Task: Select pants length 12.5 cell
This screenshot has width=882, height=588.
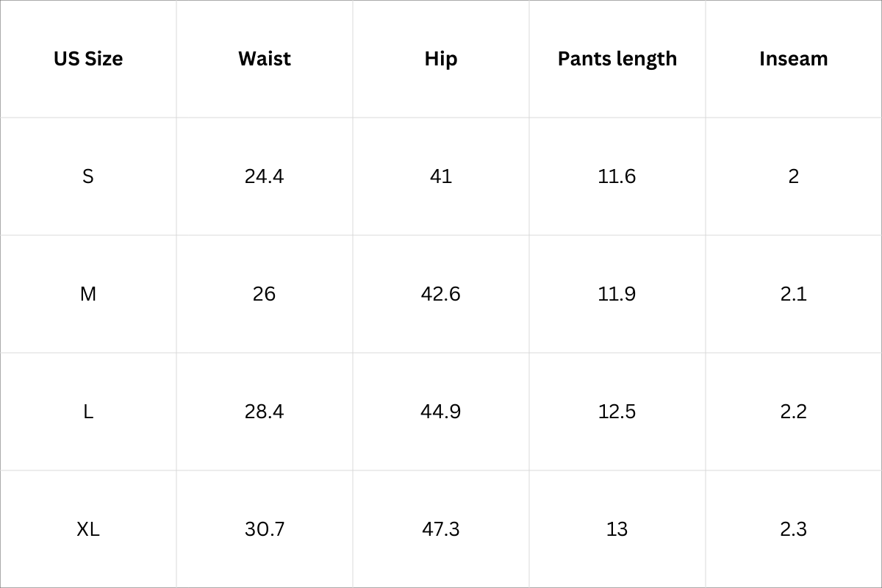Action: tap(617, 412)
